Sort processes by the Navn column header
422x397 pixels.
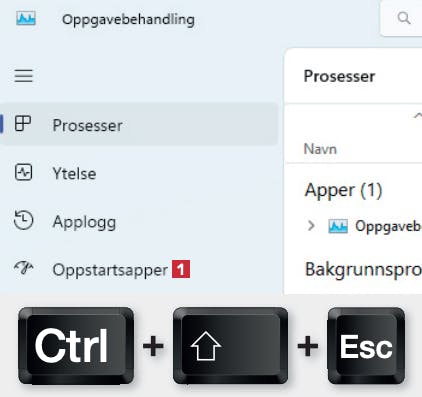320,149
